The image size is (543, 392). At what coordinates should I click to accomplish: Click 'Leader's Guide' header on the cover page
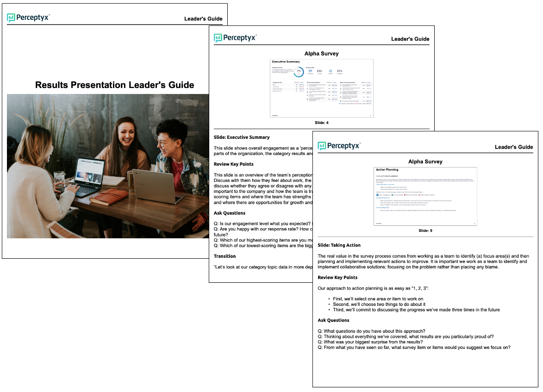(203, 19)
